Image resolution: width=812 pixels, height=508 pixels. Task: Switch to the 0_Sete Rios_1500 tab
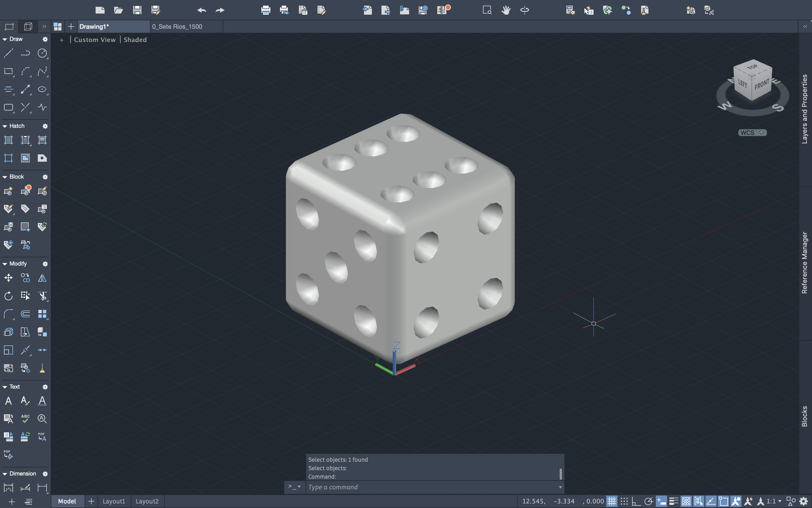tap(187, 27)
